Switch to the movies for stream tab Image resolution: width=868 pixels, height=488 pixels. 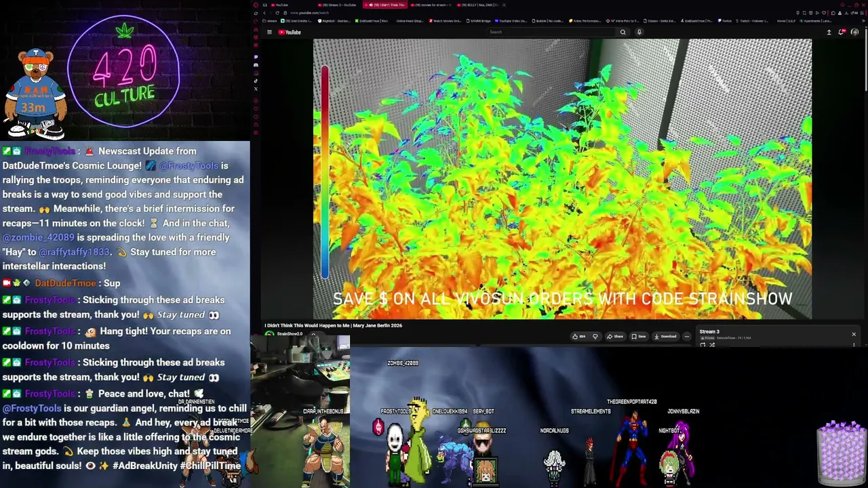coord(431,5)
